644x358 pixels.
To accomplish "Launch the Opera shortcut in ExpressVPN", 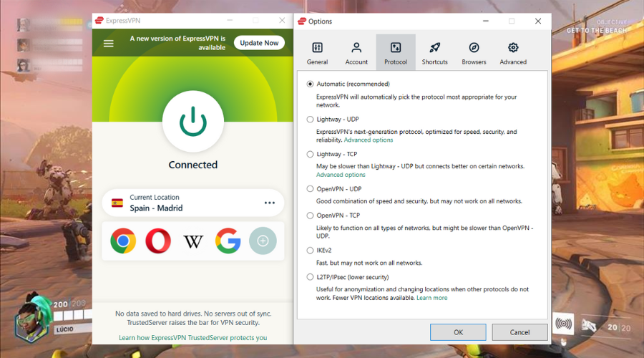I will click(x=158, y=241).
